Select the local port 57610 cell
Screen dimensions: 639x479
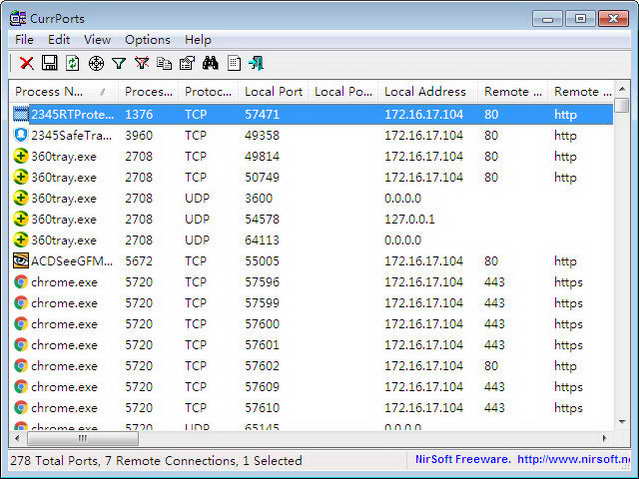point(262,408)
